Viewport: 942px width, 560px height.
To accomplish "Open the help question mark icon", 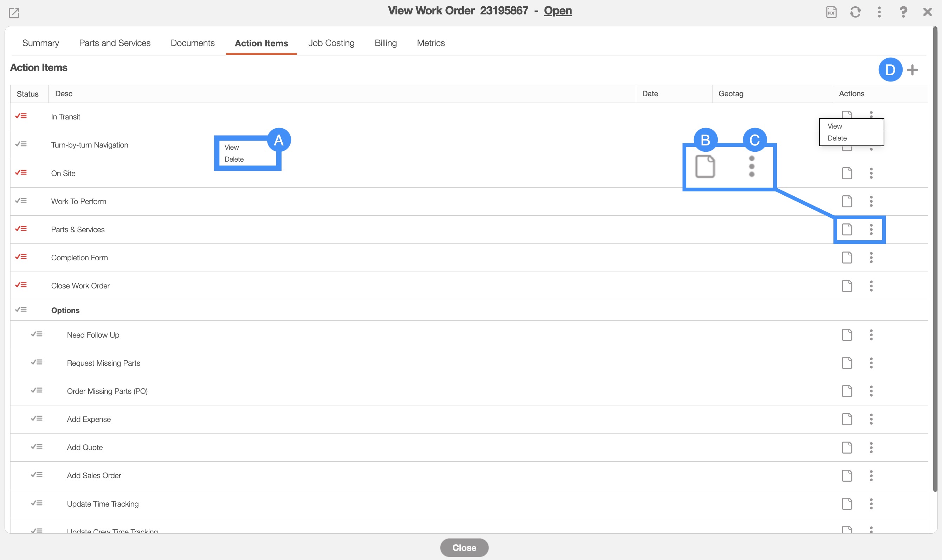I will (x=903, y=12).
